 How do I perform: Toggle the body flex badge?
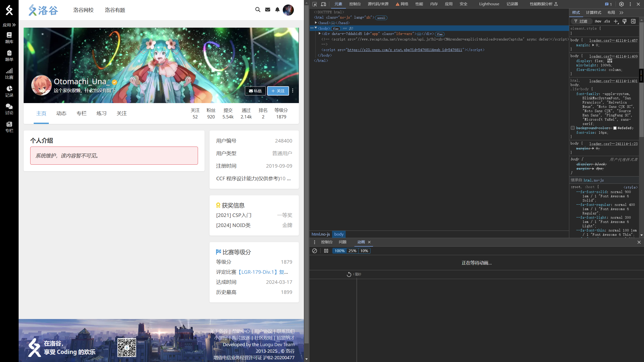click(336, 29)
